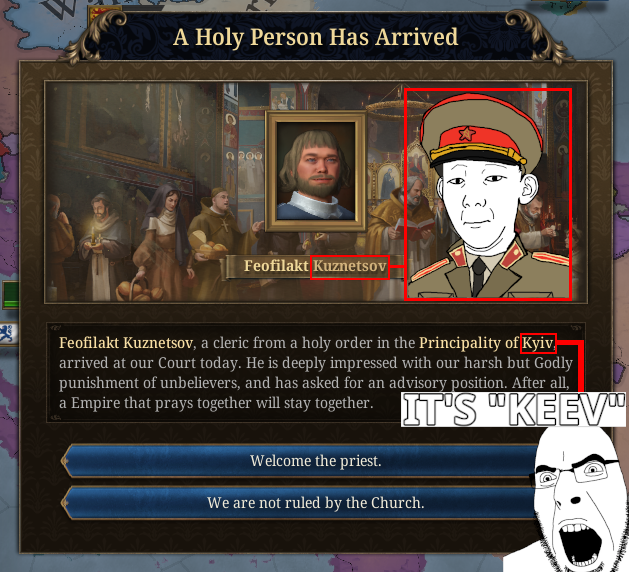
Task: Click 'Feofilakt' on the portrait name banner
Action: pos(276,266)
